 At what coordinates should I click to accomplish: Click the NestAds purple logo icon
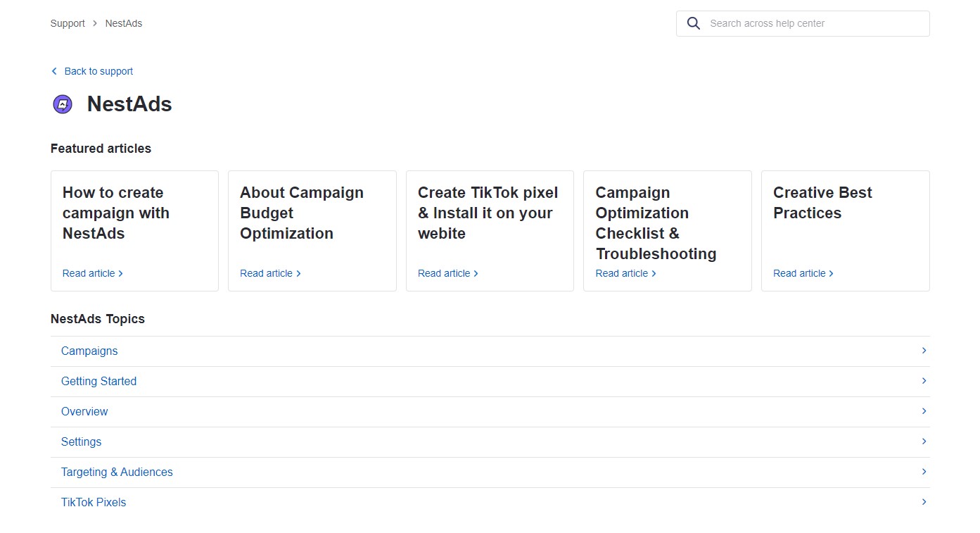click(63, 104)
